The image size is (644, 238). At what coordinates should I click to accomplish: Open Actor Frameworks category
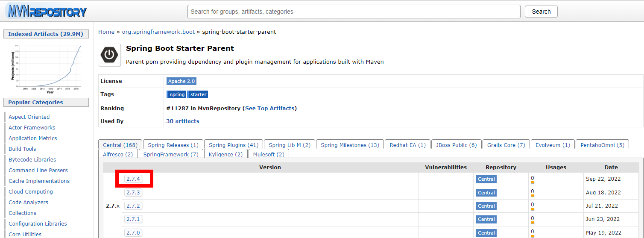[32, 127]
